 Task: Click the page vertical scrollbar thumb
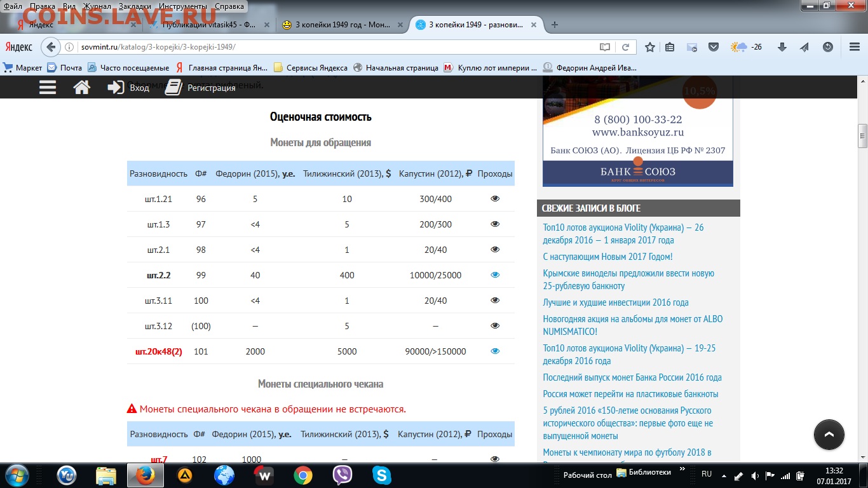click(862, 136)
